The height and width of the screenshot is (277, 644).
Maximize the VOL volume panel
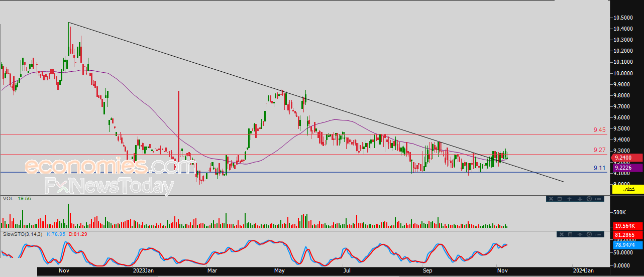pos(560,199)
